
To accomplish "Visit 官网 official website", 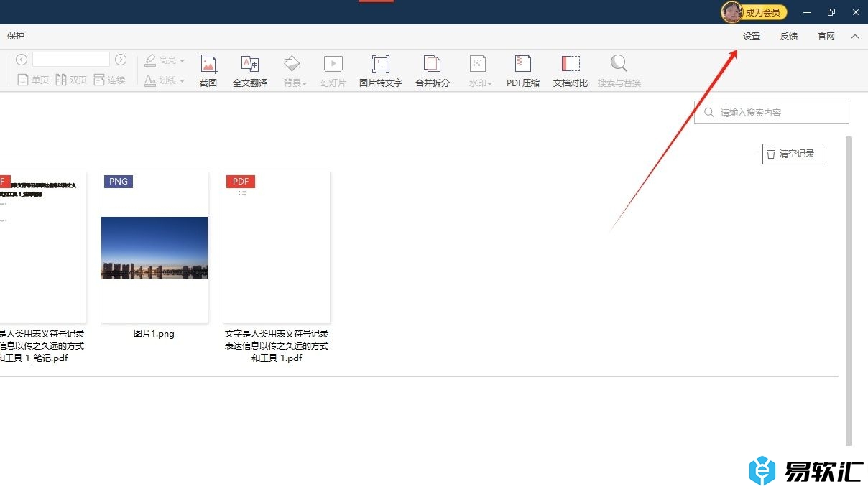I will click(826, 37).
